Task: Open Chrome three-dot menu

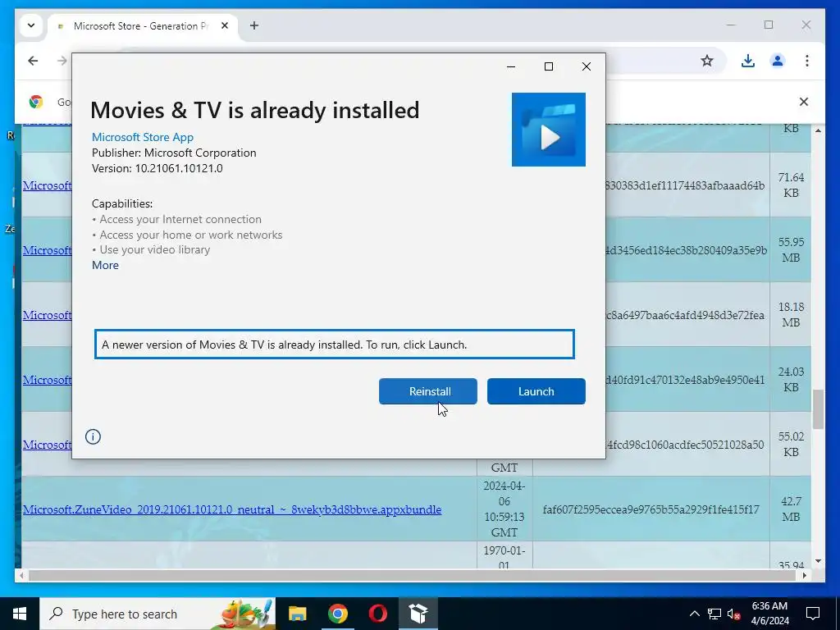Action: click(807, 61)
